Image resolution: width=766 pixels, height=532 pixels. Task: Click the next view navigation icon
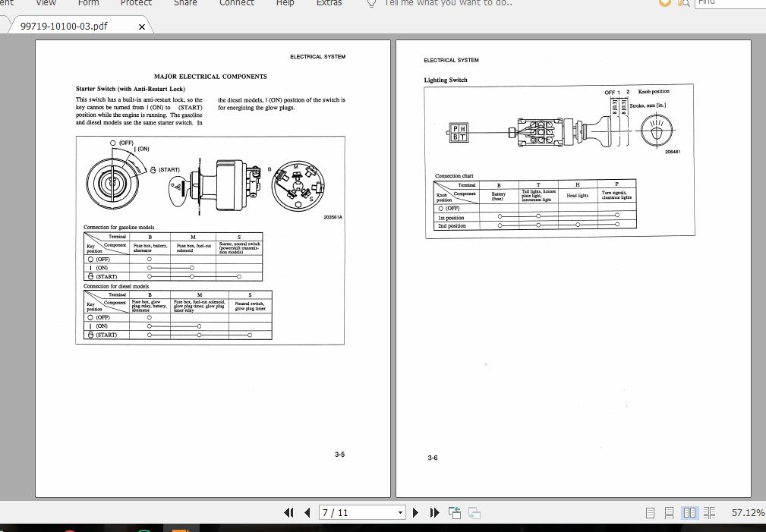474,512
